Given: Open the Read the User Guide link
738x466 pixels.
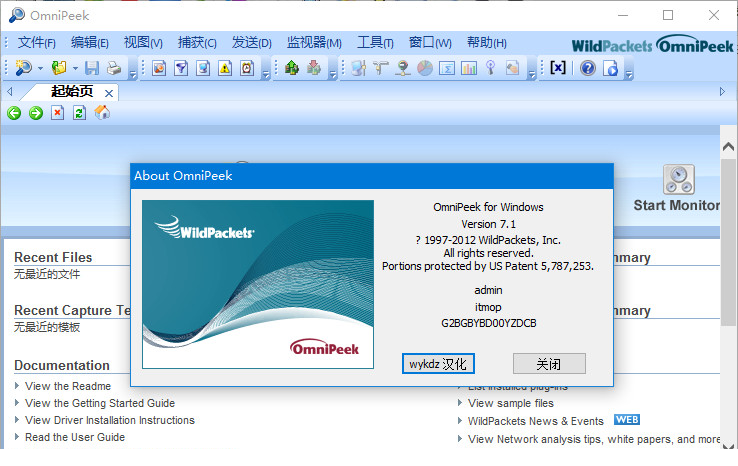Looking at the screenshot, I should [75, 437].
